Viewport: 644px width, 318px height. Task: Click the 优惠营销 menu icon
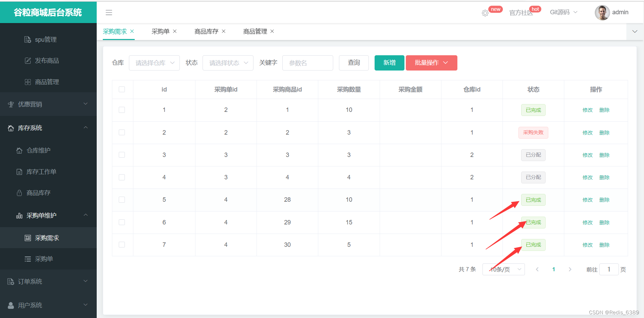tap(11, 104)
